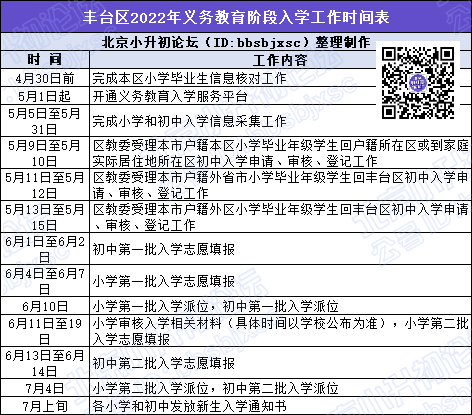This screenshot has height=415, width=472.
Task: Click the QR code image
Action: tap(418, 83)
